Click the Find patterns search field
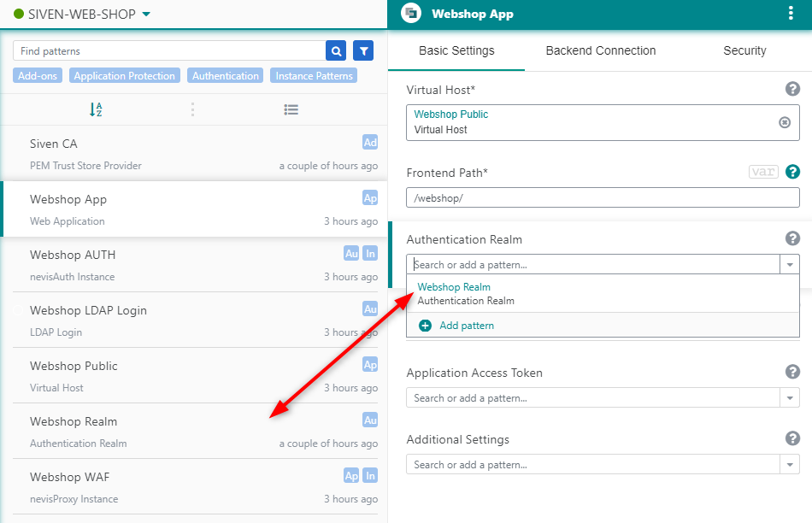The width and height of the screenshot is (812, 523). click(169, 51)
